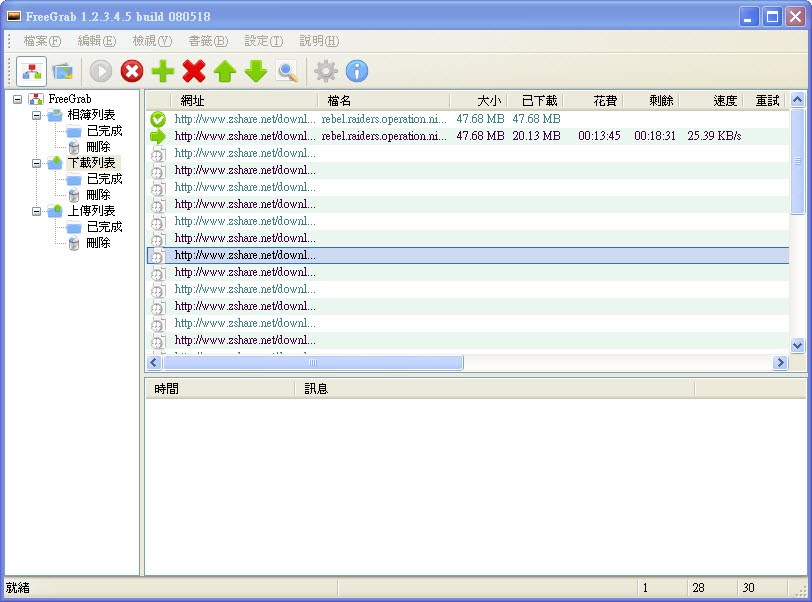This screenshot has width=812, height=602.
Task: Move item up with green up arrow
Action: pyautogui.click(x=225, y=71)
